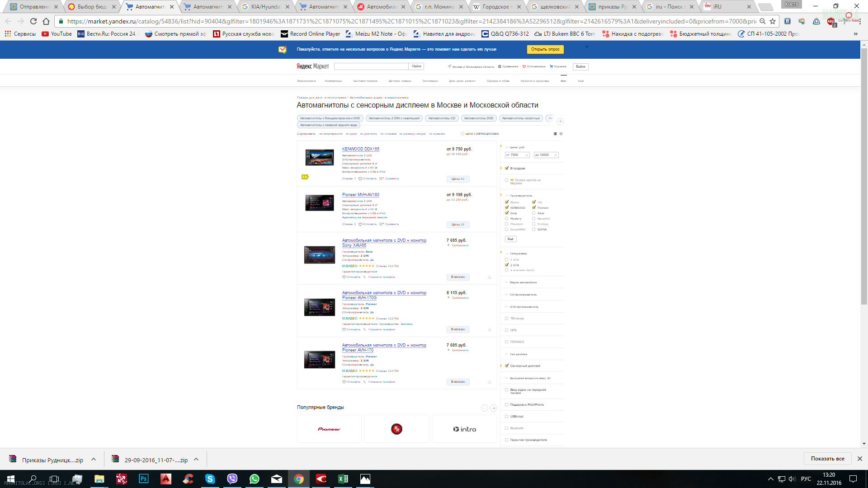
Task: Switch to grid view icon
Action: click(x=561, y=134)
